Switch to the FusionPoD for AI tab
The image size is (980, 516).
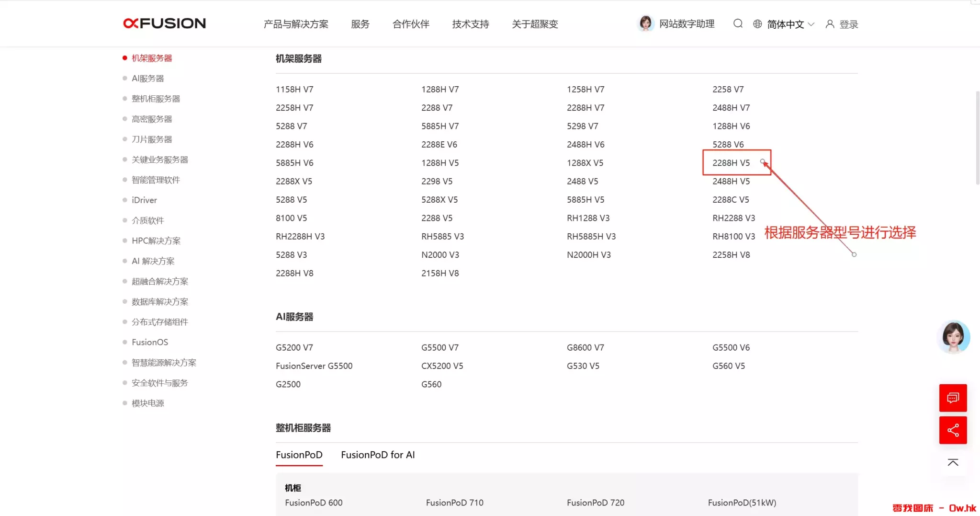pos(378,455)
